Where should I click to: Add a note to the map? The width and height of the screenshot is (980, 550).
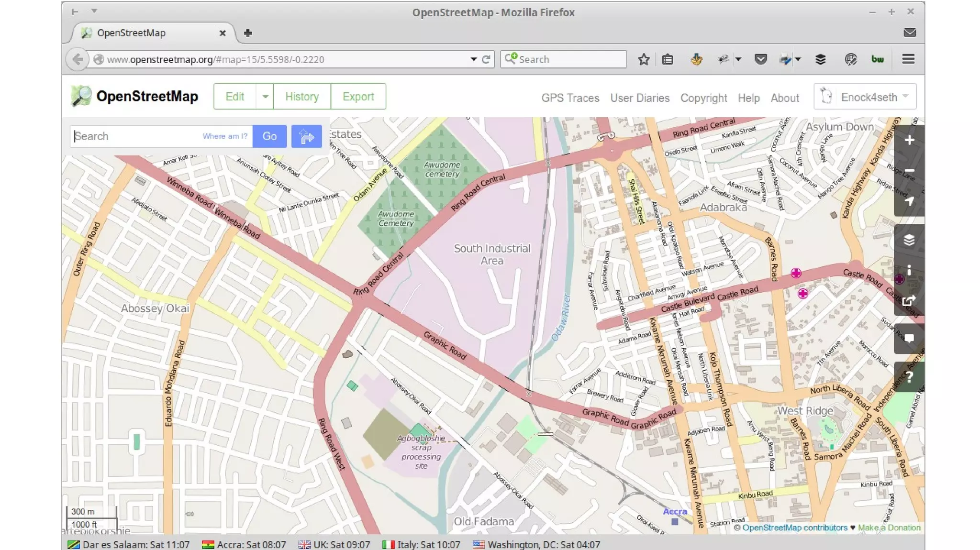pos(909,339)
